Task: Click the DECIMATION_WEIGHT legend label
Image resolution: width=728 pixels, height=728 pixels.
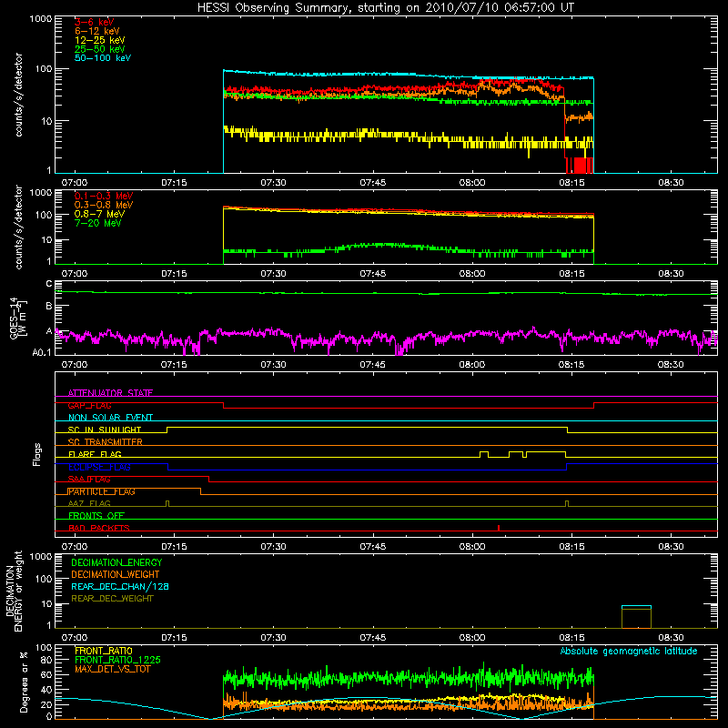Action: click(x=116, y=574)
